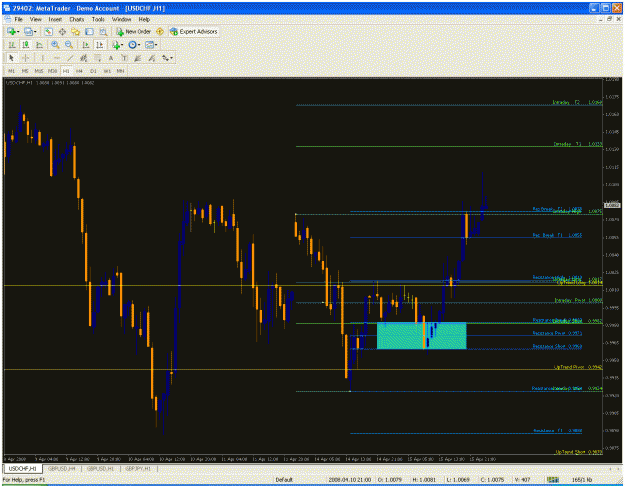This screenshot has height=486, width=625.
Task: Switch chart to candlesticks
Action: pyautogui.click(x=26, y=45)
